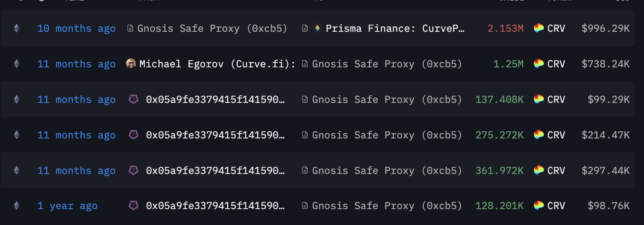
Task: Select the $214.47K USD amount
Action: pyautogui.click(x=605, y=135)
